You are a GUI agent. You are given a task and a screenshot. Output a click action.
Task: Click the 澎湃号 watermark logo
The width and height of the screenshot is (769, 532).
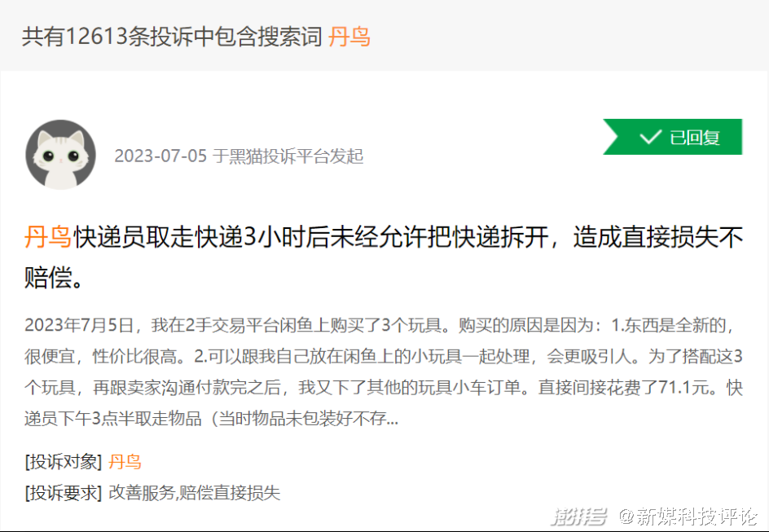point(578,516)
